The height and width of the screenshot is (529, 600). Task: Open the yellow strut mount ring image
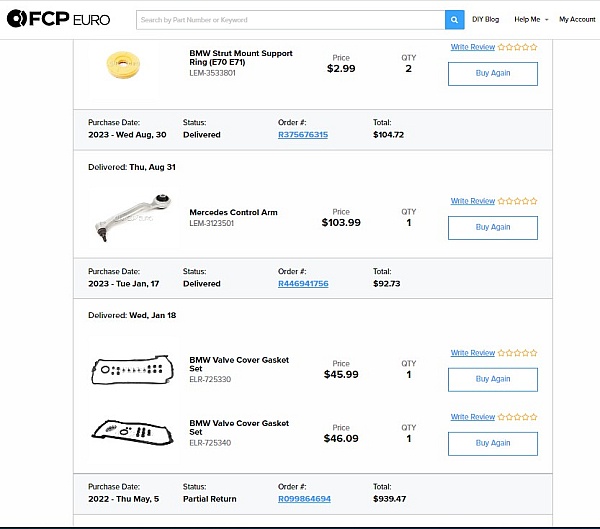pos(123,65)
